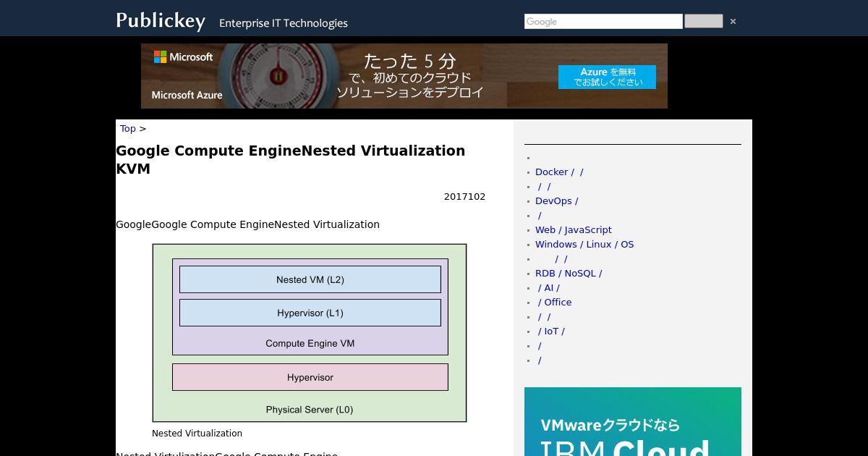Open the VMware IBM Cloud advertisement
868x456 pixels.
click(633, 421)
